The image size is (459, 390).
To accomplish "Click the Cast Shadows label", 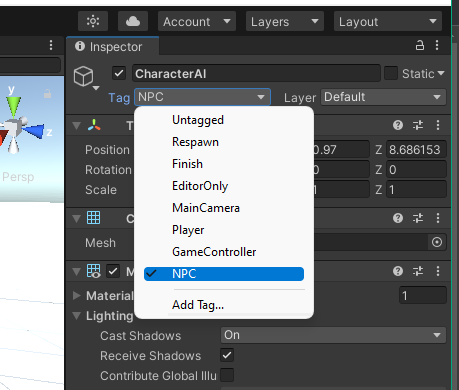I will tap(140, 336).
